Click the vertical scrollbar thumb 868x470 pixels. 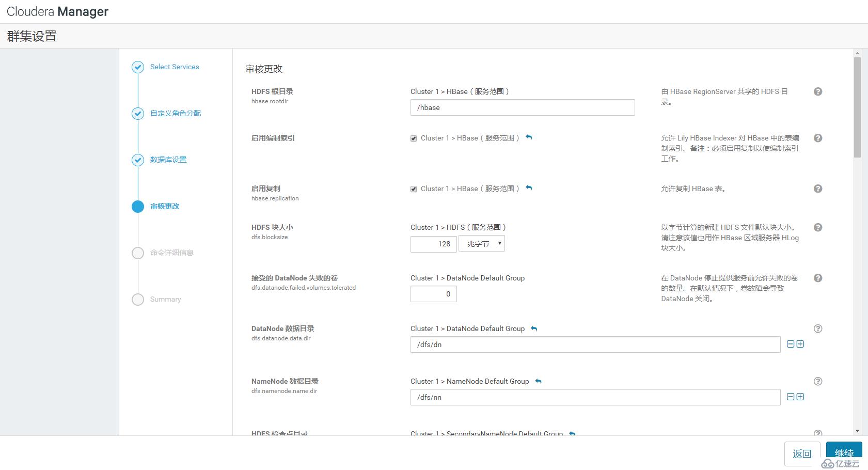coord(857,107)
